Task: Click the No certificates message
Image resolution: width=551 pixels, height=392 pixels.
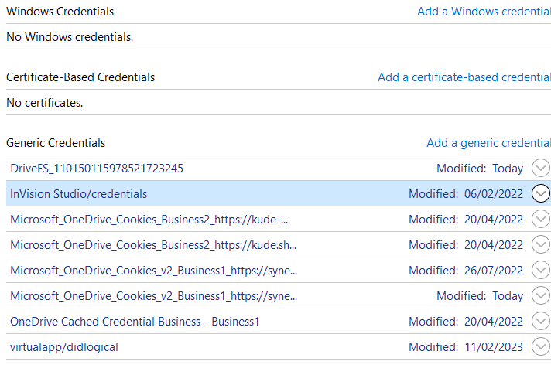Action: coord(45,103)
